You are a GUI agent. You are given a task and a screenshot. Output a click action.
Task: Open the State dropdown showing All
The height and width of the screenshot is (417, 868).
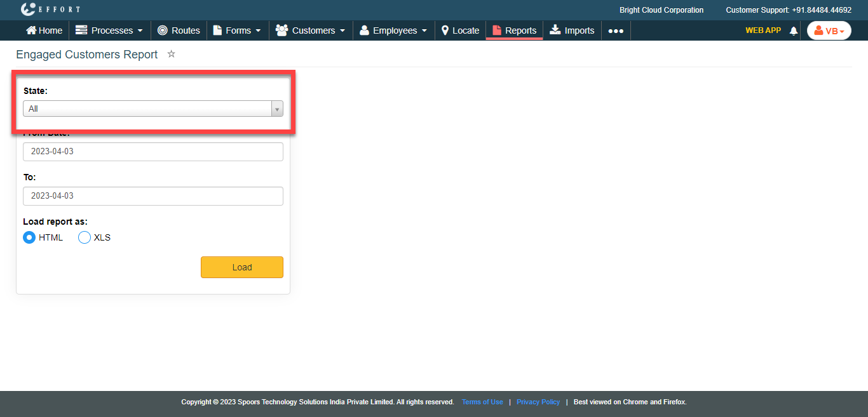[x=153, y=109]
